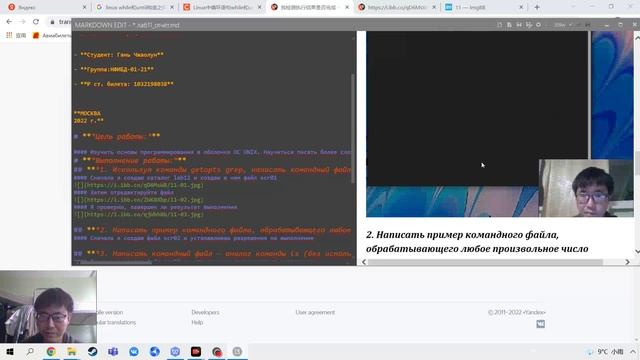Click the second view icon in Markdown Edit title bar
The height and width of the screenshot is (360, 640).
(509, 25)
